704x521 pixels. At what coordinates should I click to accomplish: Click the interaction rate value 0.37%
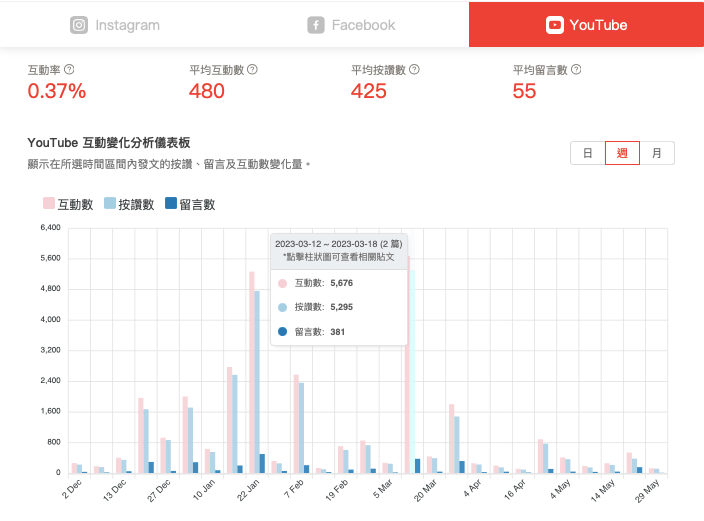pyautogui.click(x=57, y=91)
